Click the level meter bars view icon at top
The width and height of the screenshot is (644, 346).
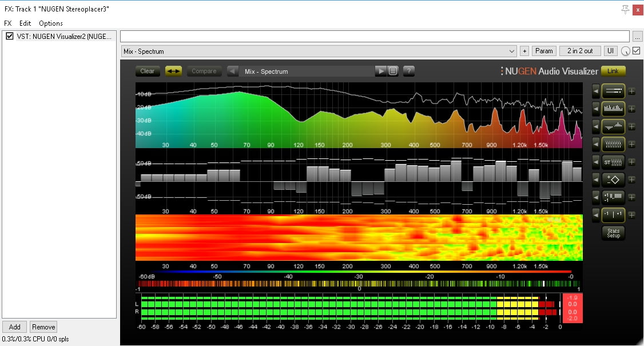click(613, 91)
